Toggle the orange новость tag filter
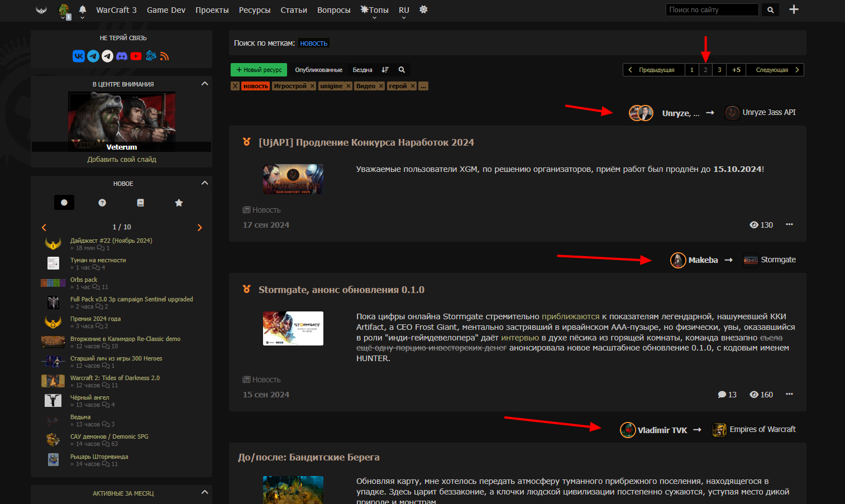The image size is (845, 504). click(256, 86)
